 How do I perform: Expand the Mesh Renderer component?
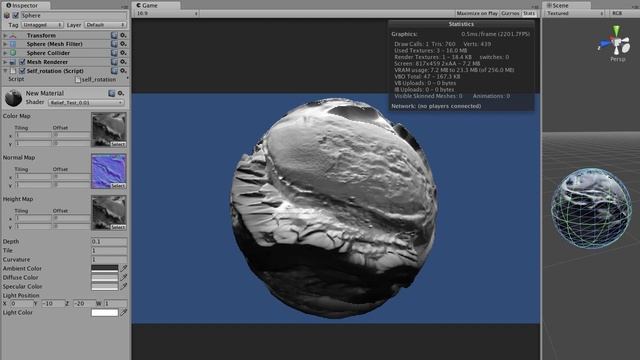pos(5,62)
